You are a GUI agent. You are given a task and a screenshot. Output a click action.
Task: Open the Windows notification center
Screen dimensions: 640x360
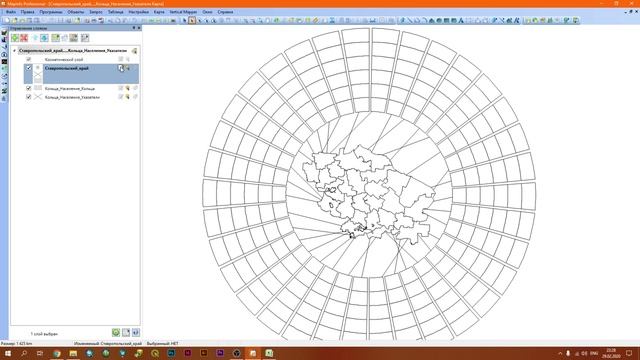point(629,353)
